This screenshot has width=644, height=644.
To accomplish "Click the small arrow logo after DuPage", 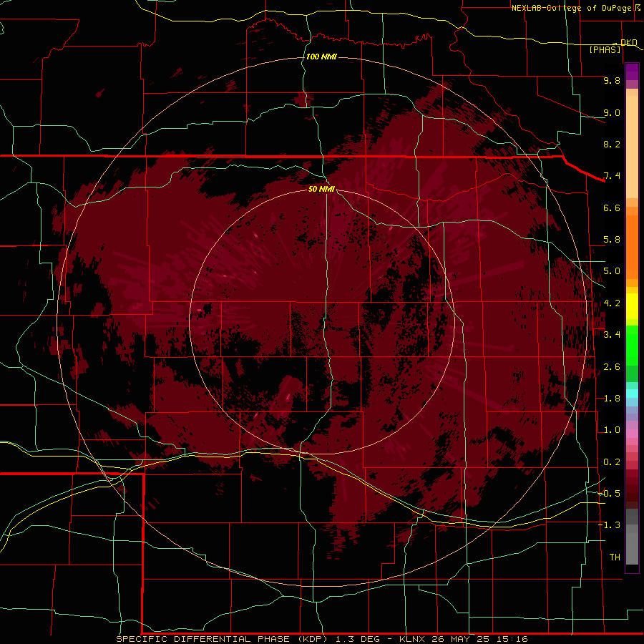I will pos(638,8).
